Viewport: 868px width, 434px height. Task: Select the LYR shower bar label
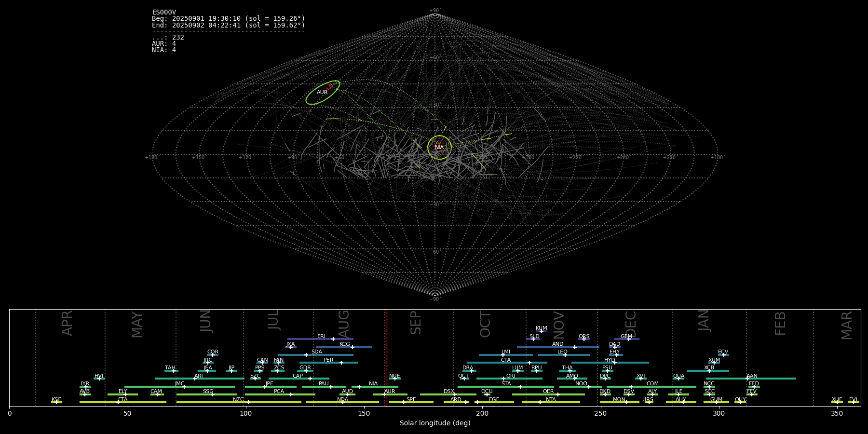click(x=85, y=384)
